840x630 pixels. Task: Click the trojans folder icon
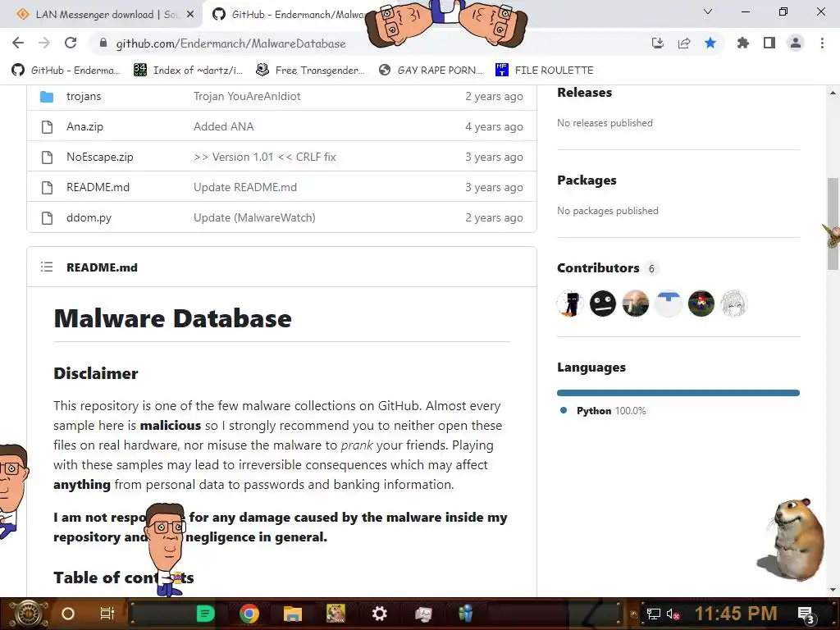pos(47,97)
